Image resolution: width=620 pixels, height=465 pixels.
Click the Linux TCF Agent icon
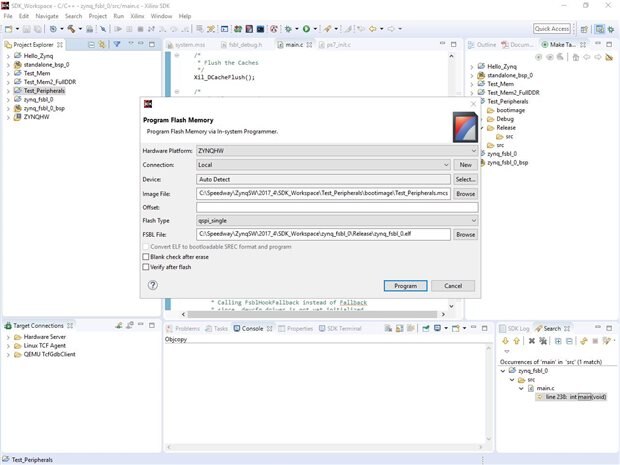(x=18, y=346)
